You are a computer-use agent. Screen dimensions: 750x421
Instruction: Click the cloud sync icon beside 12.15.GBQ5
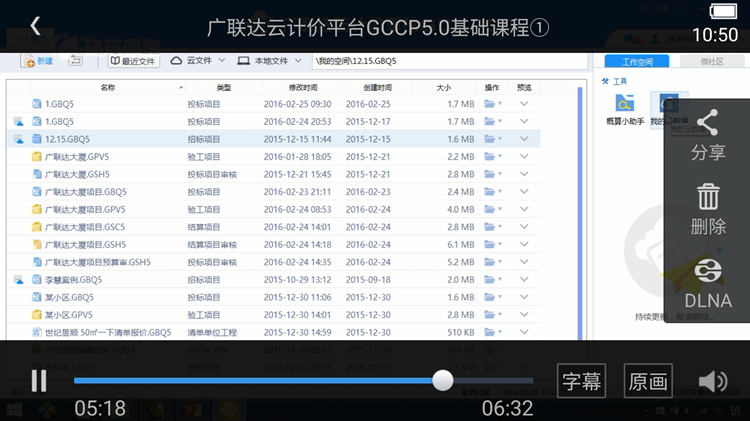19,139
